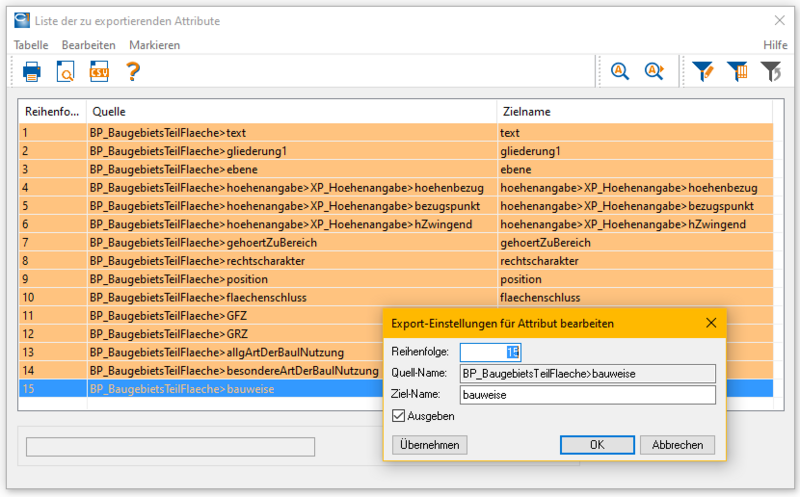Click the Quell-Name field

point(588,374)
